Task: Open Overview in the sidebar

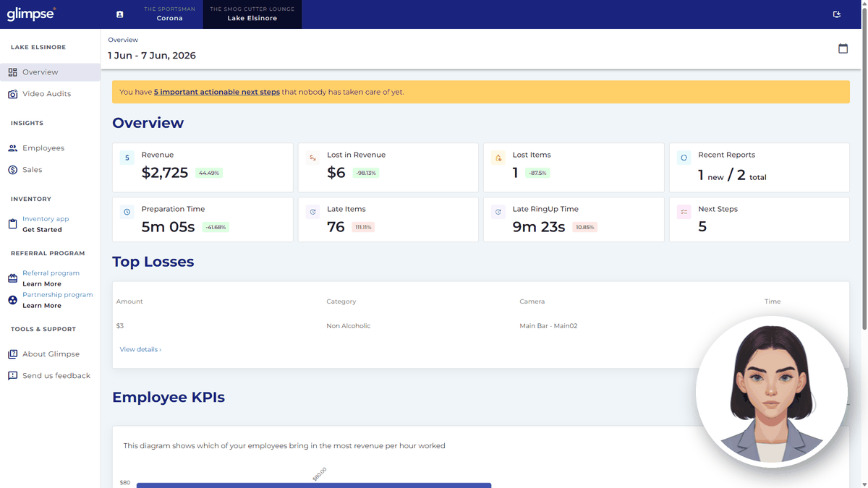Action: click(50, 72)
